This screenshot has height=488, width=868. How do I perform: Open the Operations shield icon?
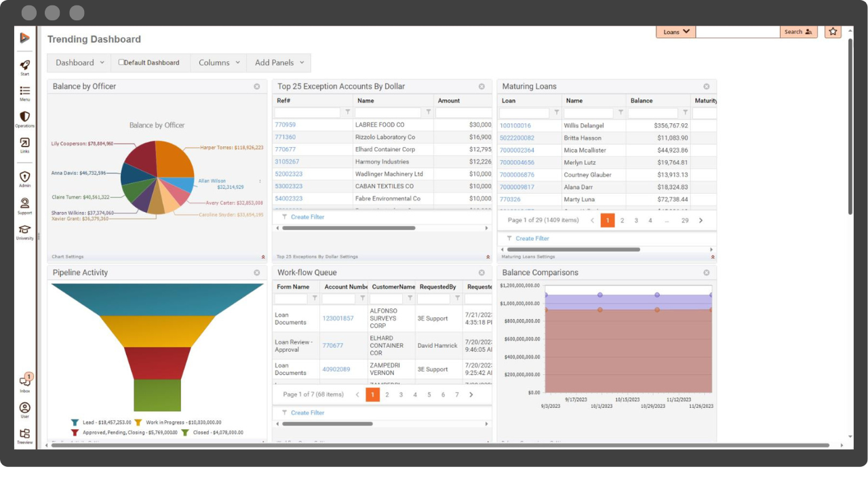pyautogui.click(x=24, y=118)
